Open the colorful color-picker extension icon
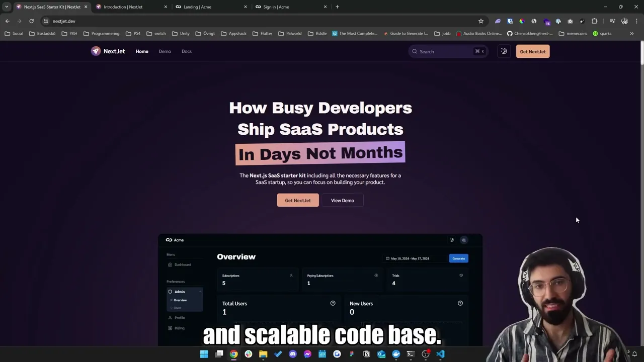The image size is (644, 362). click(x=522, y=21)
